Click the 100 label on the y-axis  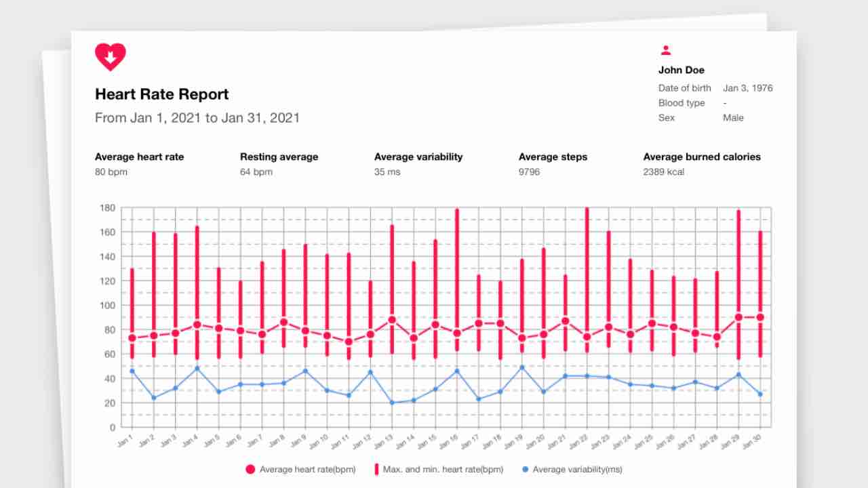coord(108,305)
